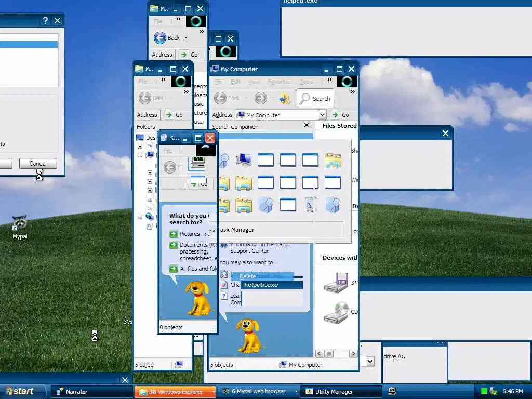Switch to Narrator on the taskbar
Image resolution: width=532 pixels, height=399 pixels.
point(91,392)
